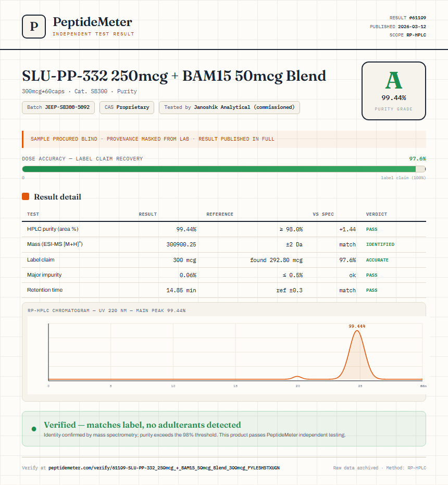Click the 300900.25 mass result value
The width and height of the screenshot is (448, 485).
coord(181,244)
